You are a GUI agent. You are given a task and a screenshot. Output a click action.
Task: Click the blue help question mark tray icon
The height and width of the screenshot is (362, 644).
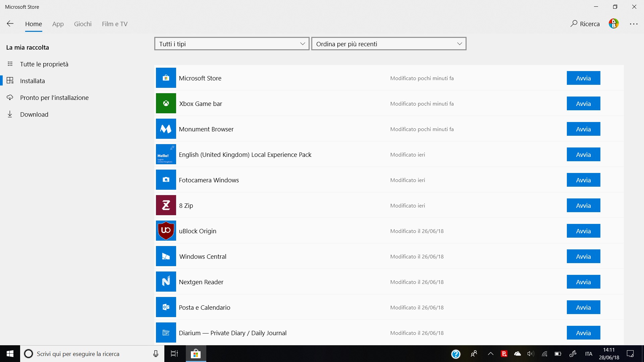pos(455,354)
